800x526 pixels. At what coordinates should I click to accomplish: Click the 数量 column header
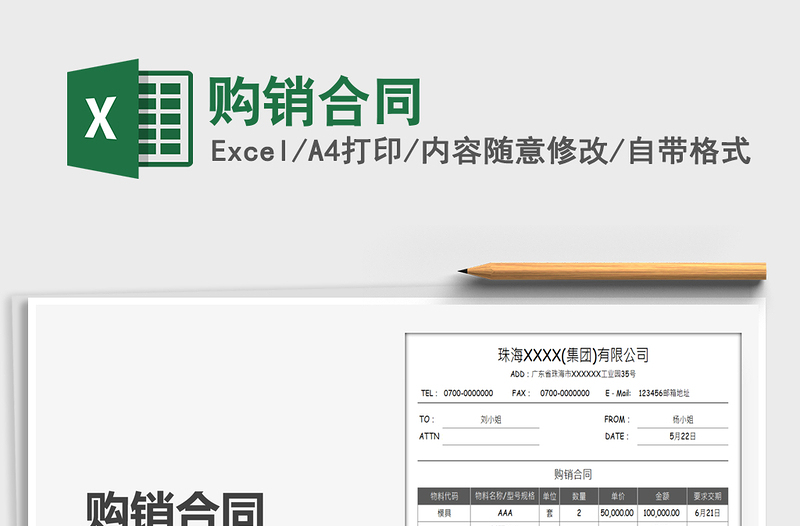click(579, 496)
